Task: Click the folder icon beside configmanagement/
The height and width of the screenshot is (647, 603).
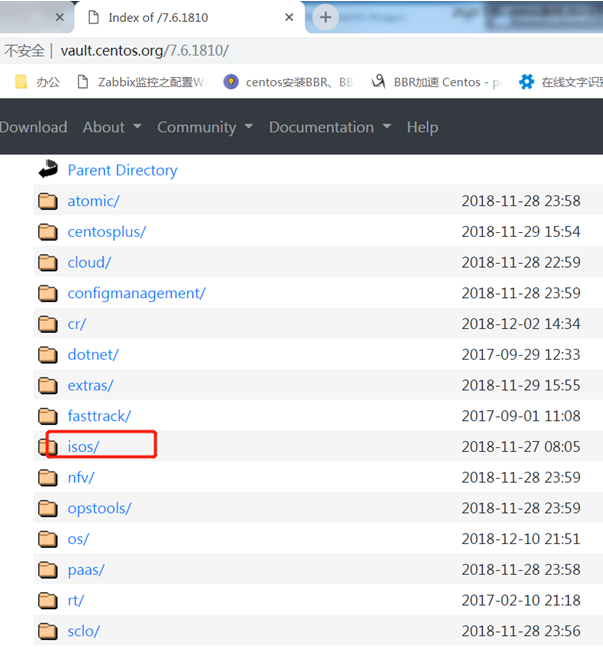Action: 48,293
